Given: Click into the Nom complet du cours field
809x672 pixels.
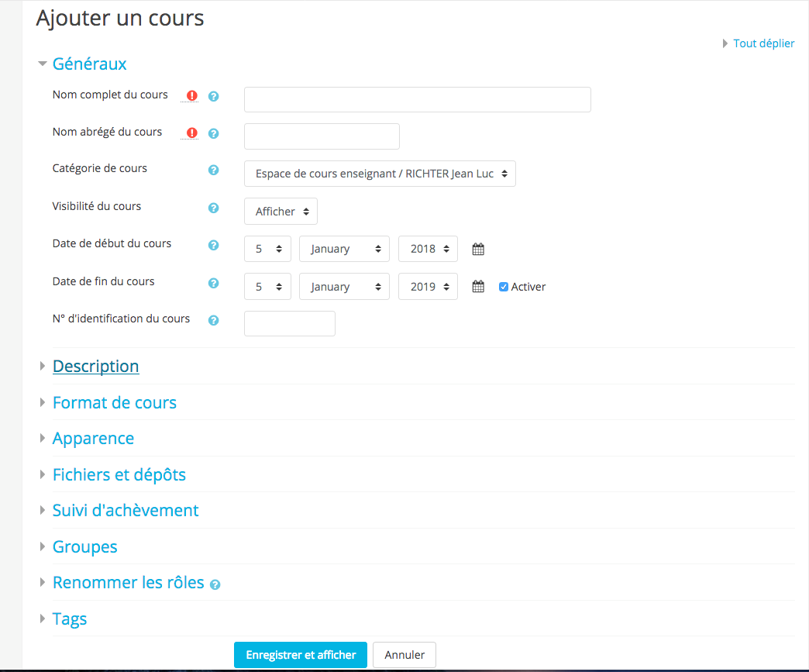Looking at the screenshot, I should pos(417,100).
